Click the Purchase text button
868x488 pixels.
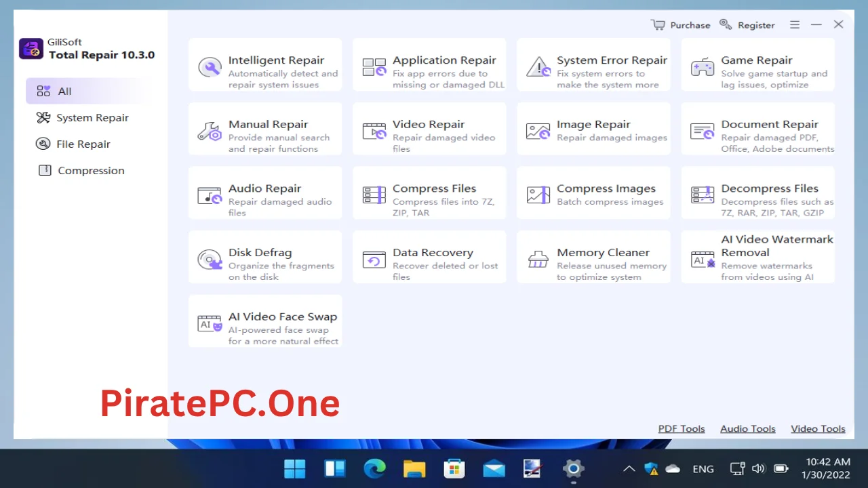coord(690,25)
